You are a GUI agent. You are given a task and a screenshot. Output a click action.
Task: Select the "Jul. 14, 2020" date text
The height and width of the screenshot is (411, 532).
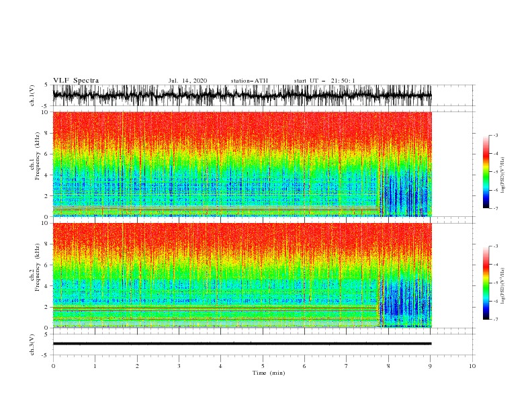tap(187, 81)
